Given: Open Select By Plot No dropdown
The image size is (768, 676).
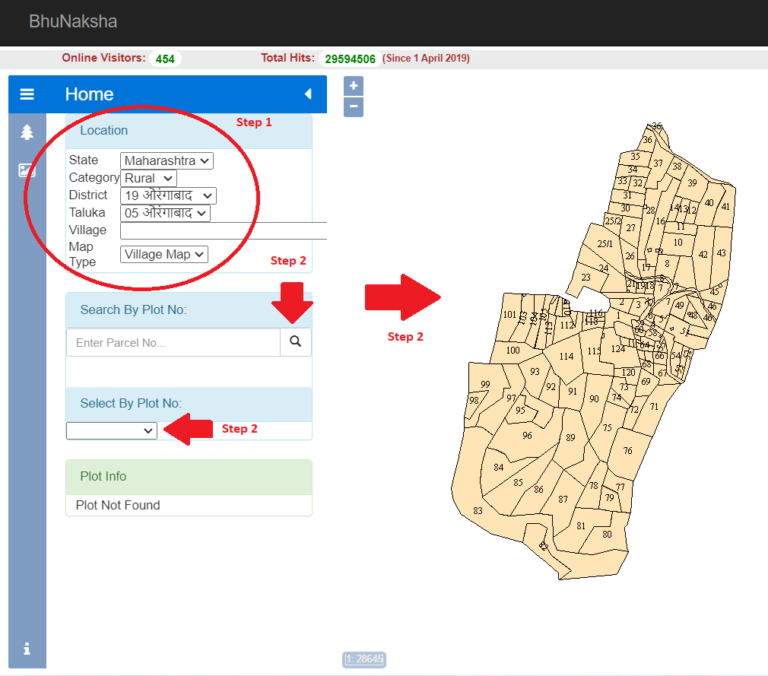Looking at the screenshot, I should coord(112,430).
